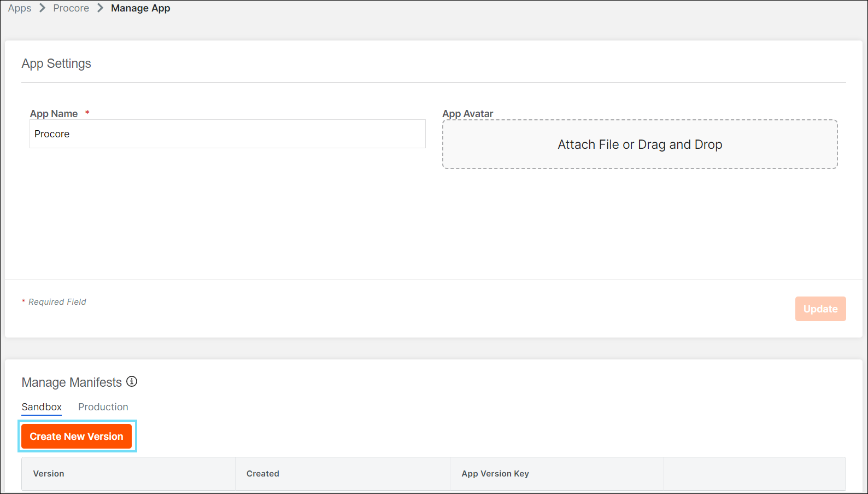This screenshot has width=868, height=494.
Task: Select the Manage App breadcrumb item
Action: (x=140, y=8)
